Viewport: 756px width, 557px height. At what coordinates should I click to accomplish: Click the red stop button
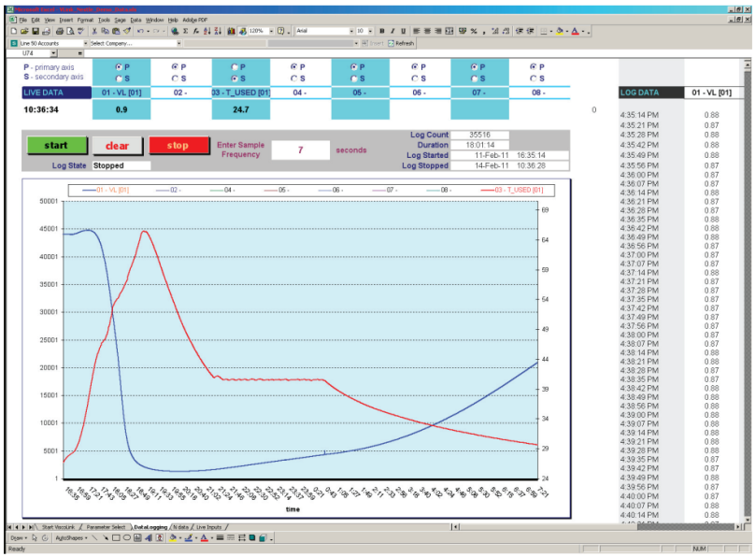178,145
